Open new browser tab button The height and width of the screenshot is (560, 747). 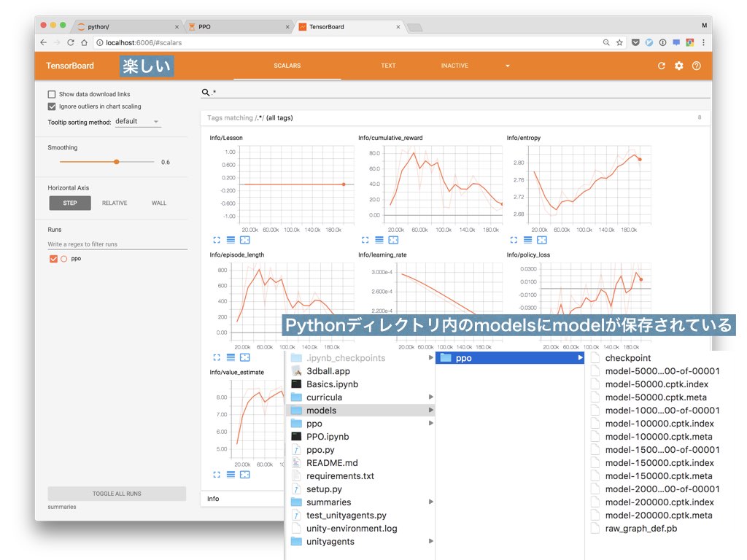click(415, 27)
